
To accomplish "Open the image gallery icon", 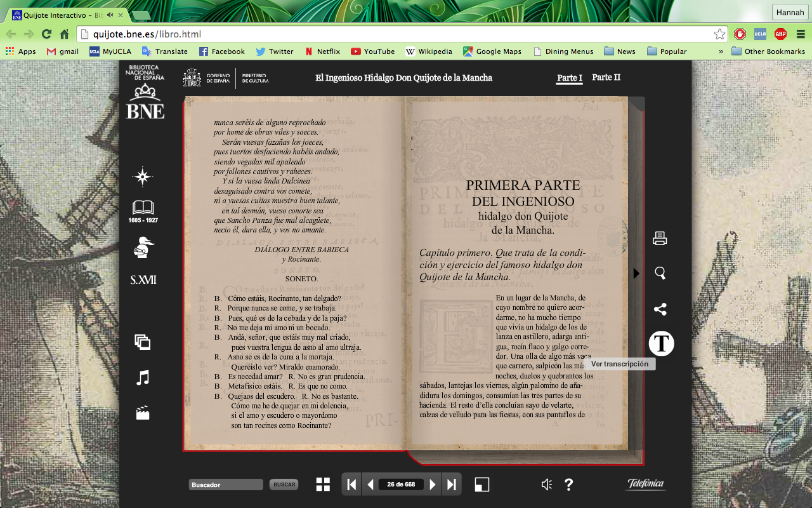I will (x=143, y=342).
